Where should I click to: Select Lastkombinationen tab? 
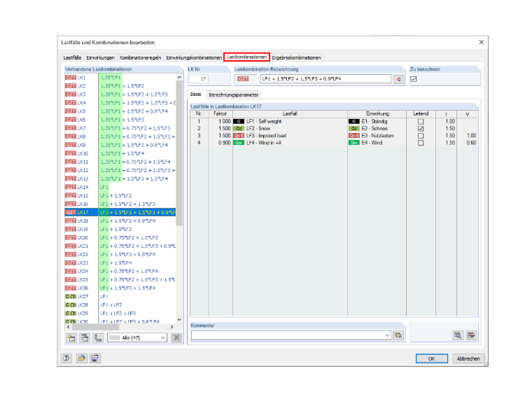246,57
